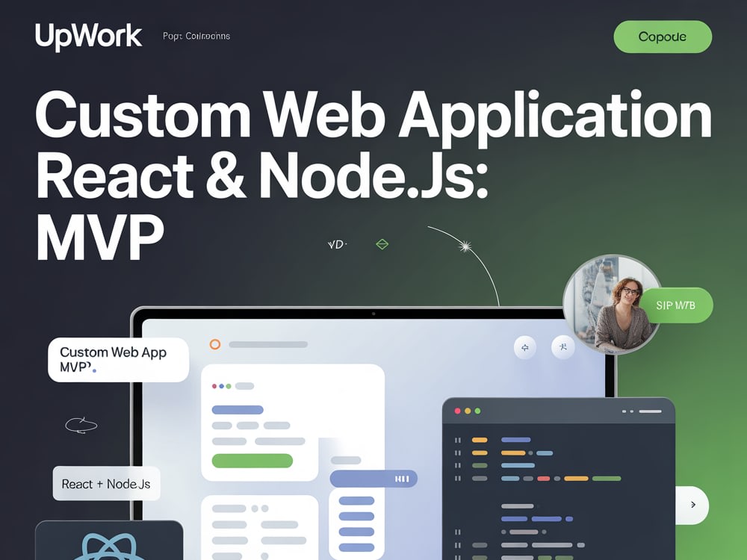747x560 pixels.
Task: Click the green Copode button
Action: point(663,37)
